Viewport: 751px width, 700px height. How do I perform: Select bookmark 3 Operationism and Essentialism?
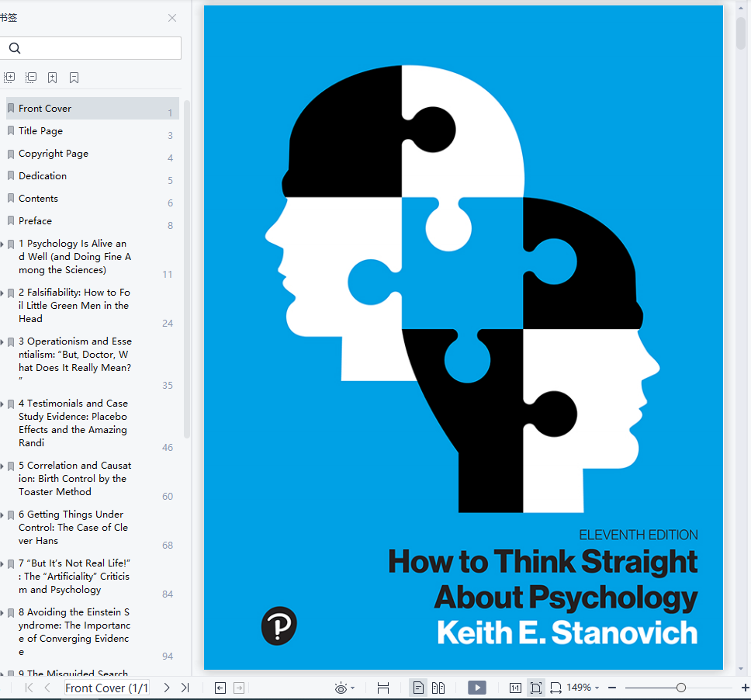coord(75,361)
